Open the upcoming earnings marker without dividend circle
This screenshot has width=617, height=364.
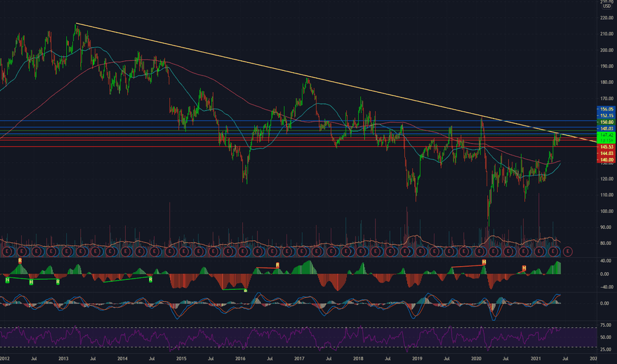pyautogui.click(x=568, y=251)
